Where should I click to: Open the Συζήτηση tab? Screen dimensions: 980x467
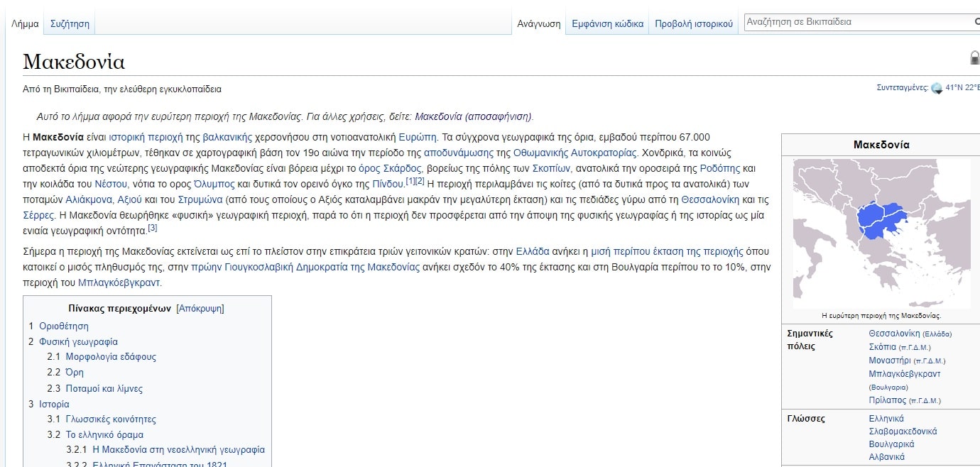click(x=70, y=24)
